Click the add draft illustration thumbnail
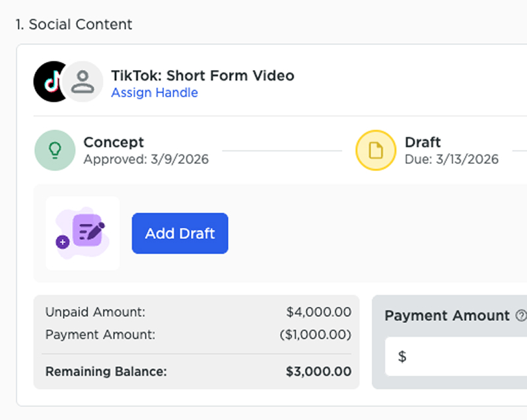The height and width of the screenshot is (420, 527). pos(83,233)
